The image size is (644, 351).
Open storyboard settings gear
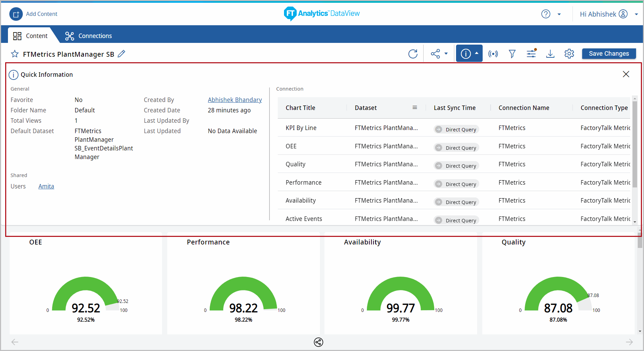coord(569,54)
